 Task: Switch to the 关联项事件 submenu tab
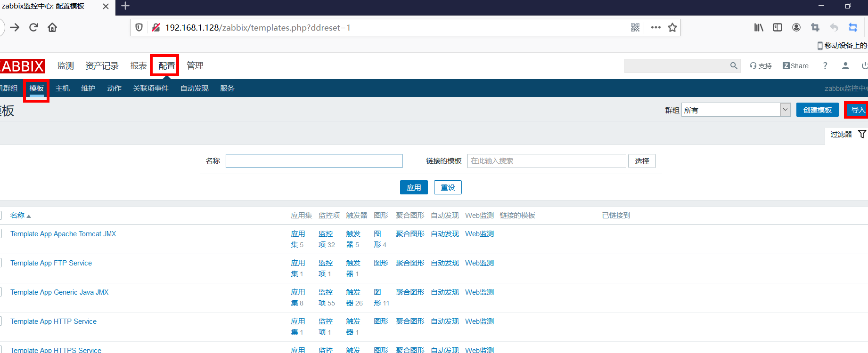[x=151, y=88]
